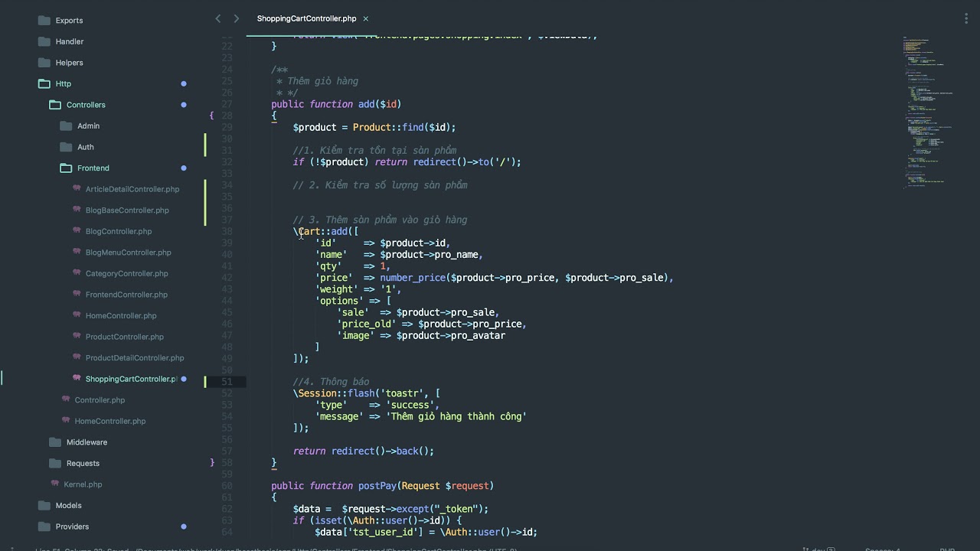Click the Helpers folder icon

(44, 63)
